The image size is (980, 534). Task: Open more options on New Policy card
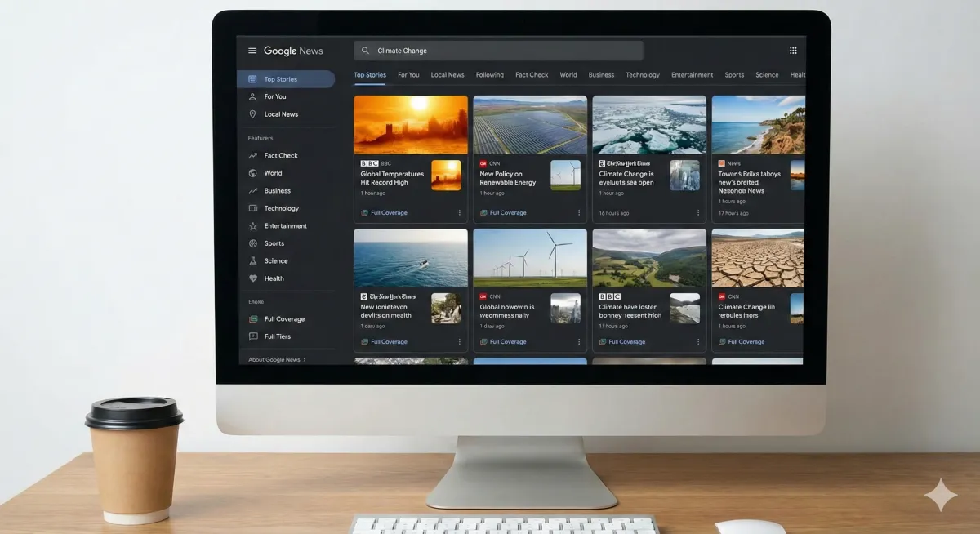(x=579, y=213)
